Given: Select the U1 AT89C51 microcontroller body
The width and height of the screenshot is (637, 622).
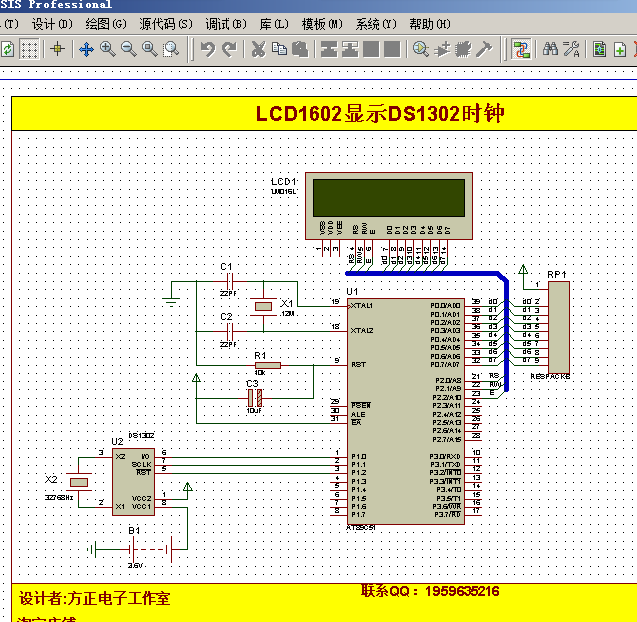Looking at the screenshot, I should [405, 411].
